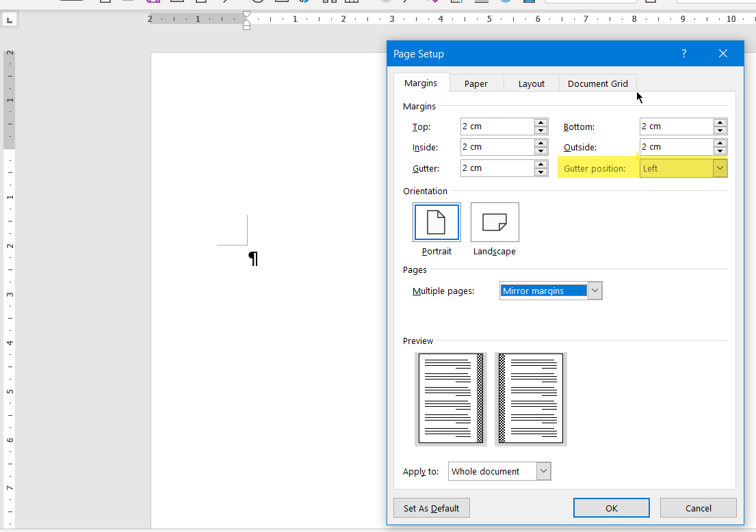Click the tab selector icon beside the ruler
Viewport: 756px width, 532px height.
point(10,21)
